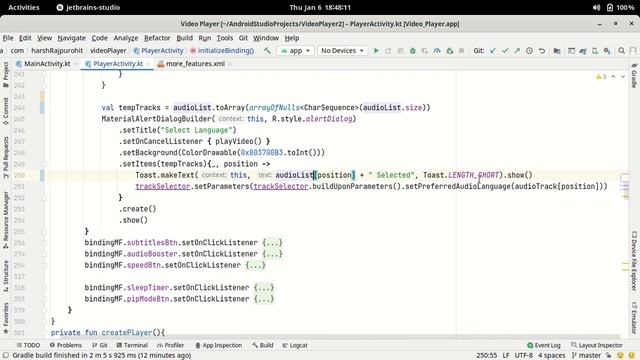
Task: Open the TODO tool window
Action: [28, 345]
